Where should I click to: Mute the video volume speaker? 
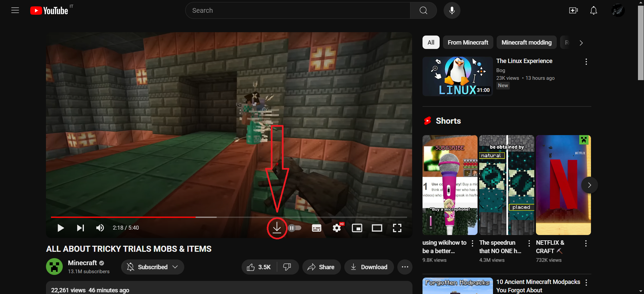tap(100, 228)
